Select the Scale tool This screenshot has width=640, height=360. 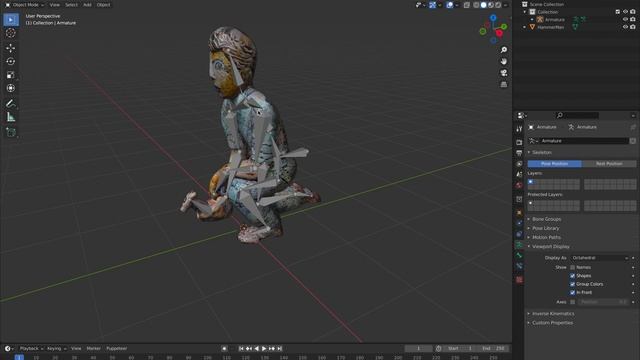click(x=11, y=75)
